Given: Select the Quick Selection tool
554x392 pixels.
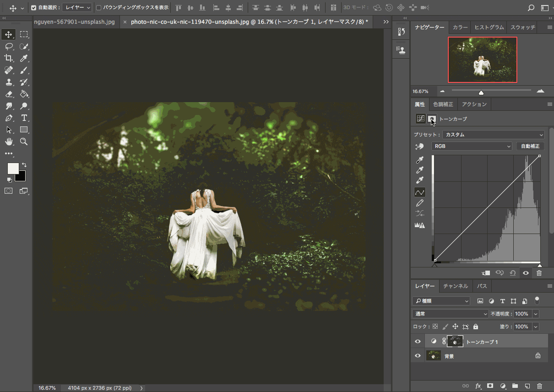Looking at the screenshot, I should [24, 46].
